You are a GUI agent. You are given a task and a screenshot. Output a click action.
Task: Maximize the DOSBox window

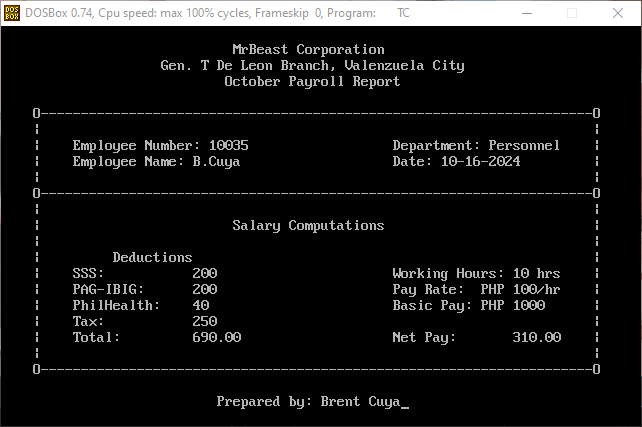[572, 13]
